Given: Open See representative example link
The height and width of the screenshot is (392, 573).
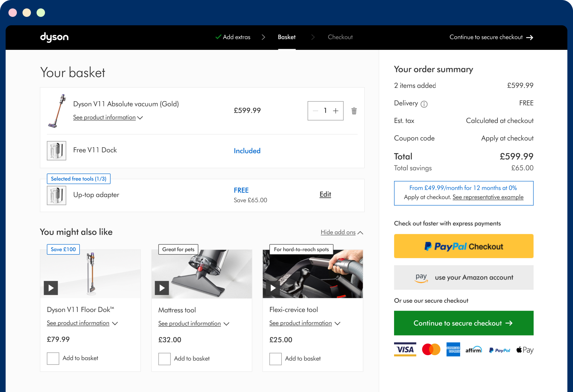Looking at the screenshot, I should click(x=488, y=197).
